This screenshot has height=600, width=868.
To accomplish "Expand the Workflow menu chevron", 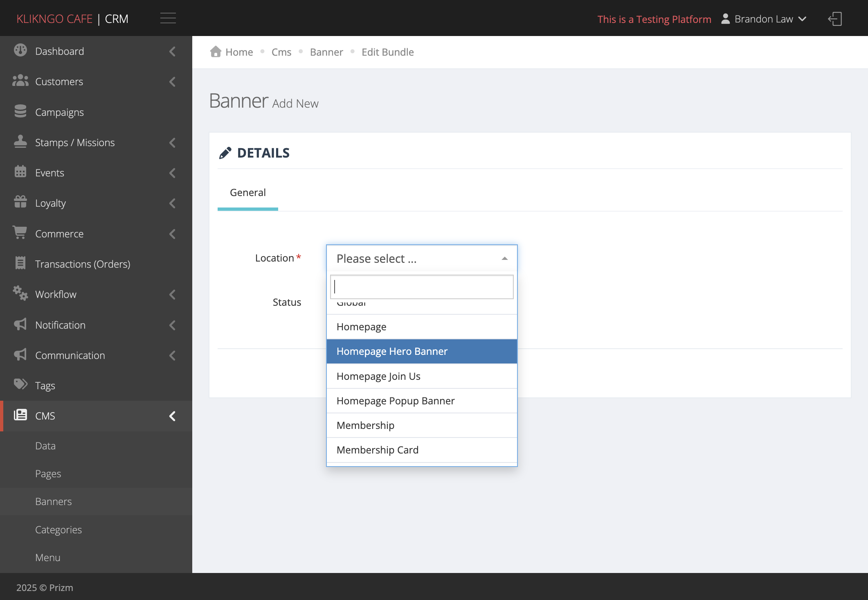I will pos(172,295).
